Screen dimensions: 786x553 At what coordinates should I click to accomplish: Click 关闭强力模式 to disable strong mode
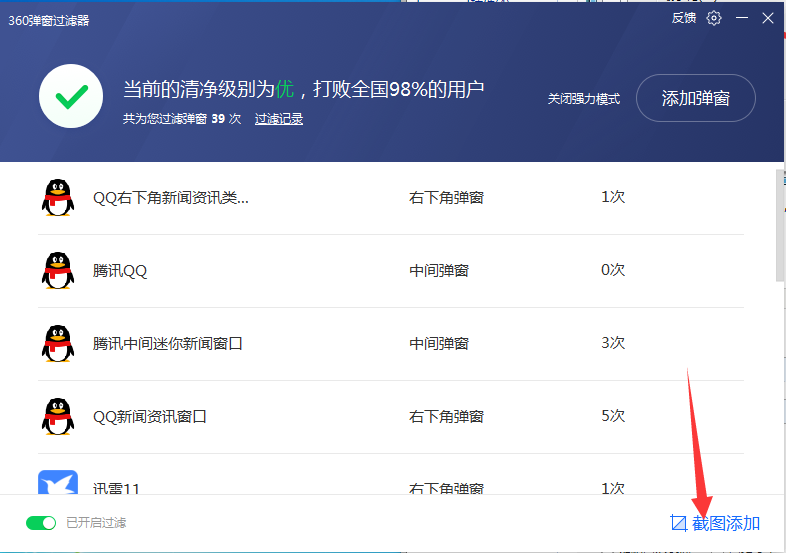[583, 99]
